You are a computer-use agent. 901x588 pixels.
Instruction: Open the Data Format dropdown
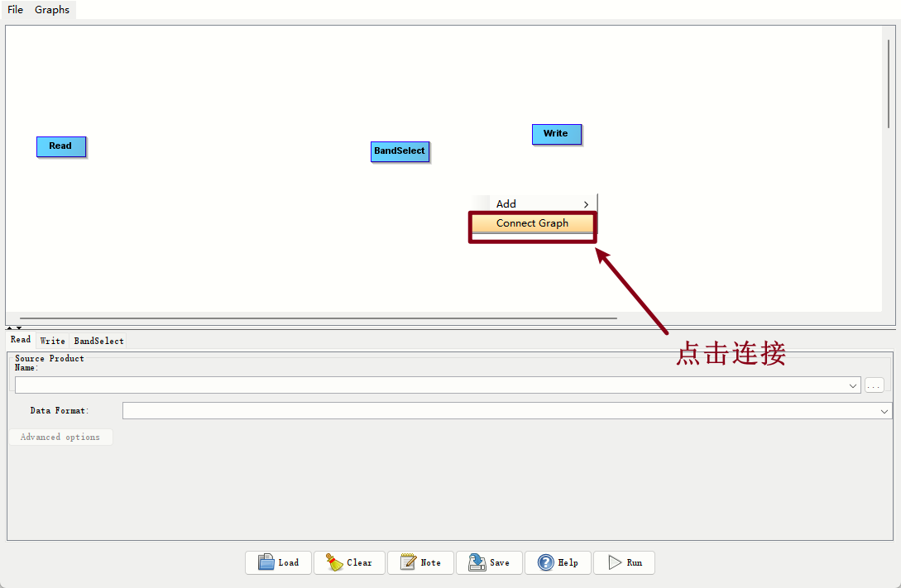pos(884,410)
